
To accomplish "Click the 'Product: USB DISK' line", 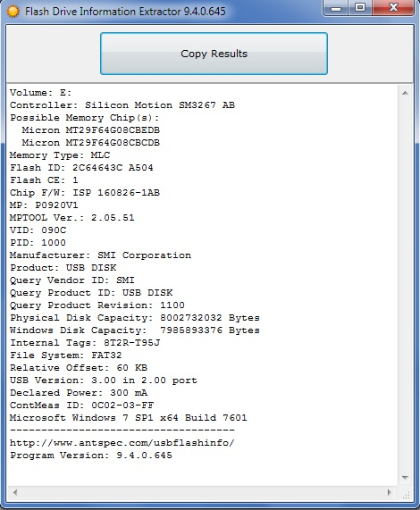I will pyautogui.click(x=63, y=268).
